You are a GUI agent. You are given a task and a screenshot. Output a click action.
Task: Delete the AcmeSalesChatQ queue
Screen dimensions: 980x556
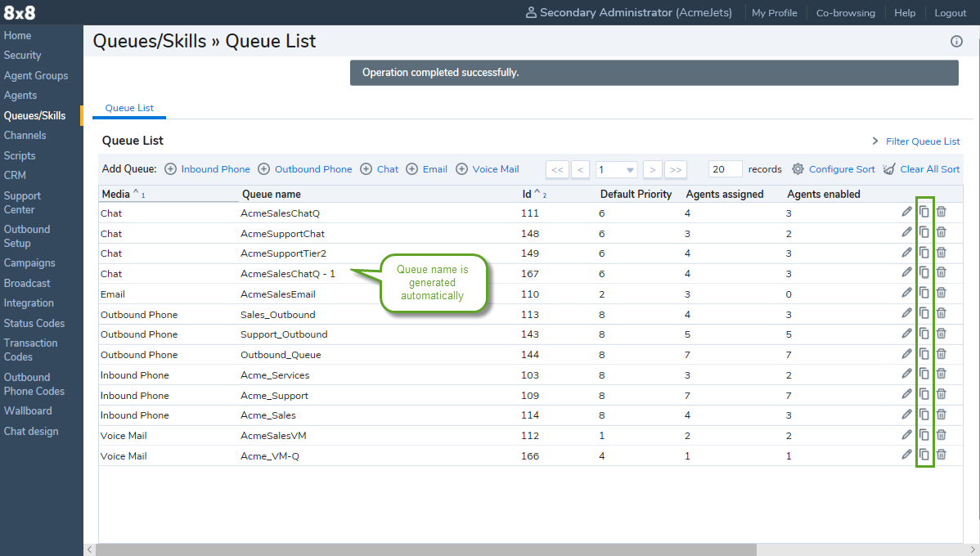point(942,212)
